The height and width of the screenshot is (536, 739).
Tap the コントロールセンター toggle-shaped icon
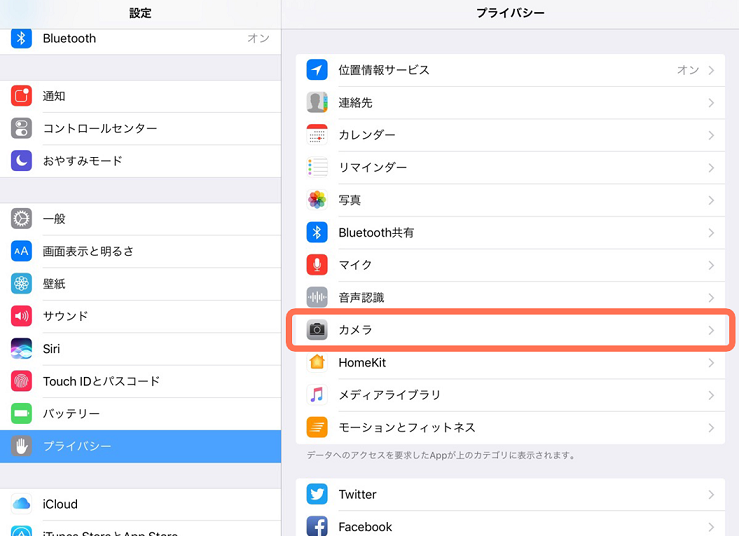pos(21,128)
